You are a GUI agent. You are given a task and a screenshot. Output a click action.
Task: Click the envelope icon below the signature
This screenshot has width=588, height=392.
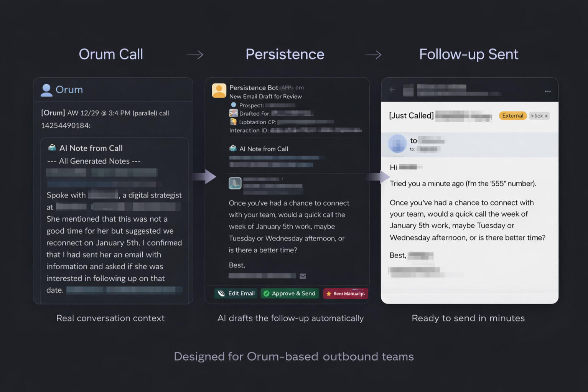(303, 276)
